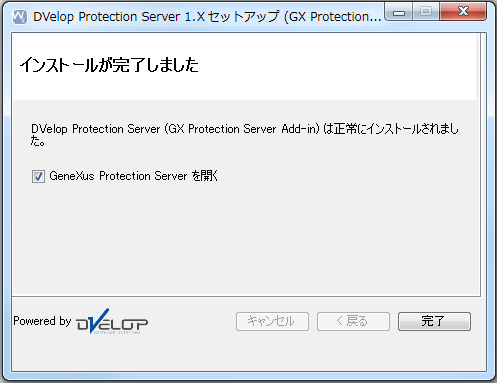Click the disabled < 戻る button

[353, 321]
